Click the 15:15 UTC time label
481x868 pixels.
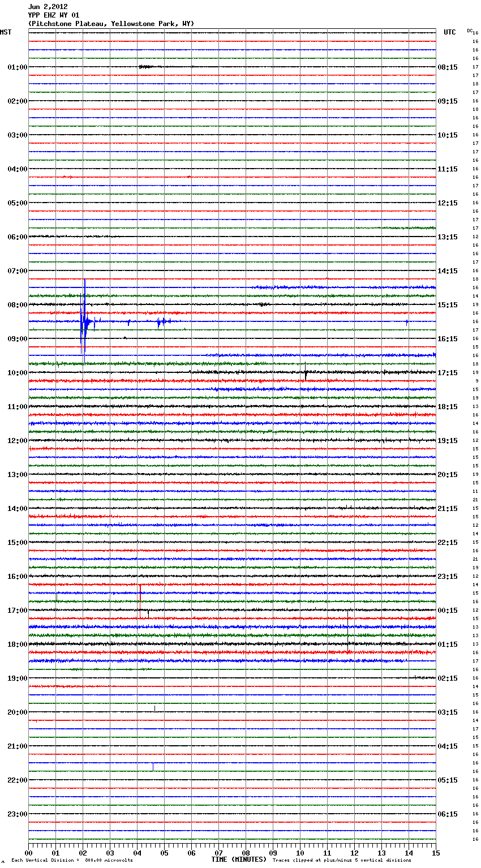(x=448, y=305)
